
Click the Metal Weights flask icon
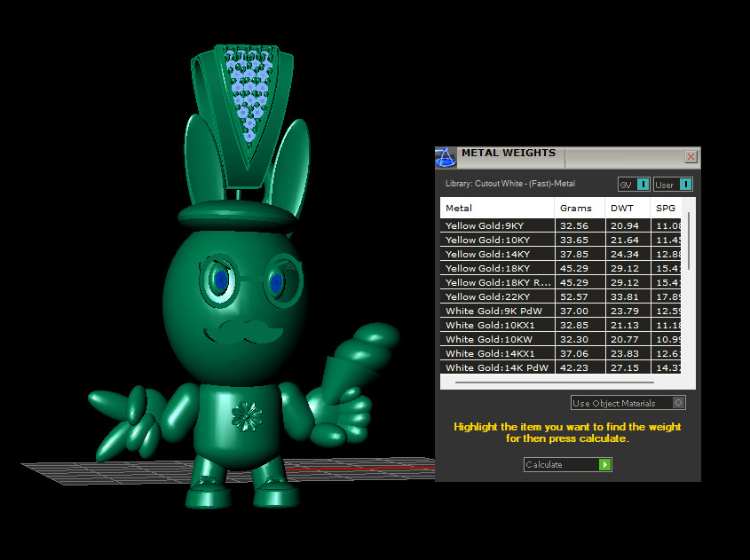[x=446, y=157]
